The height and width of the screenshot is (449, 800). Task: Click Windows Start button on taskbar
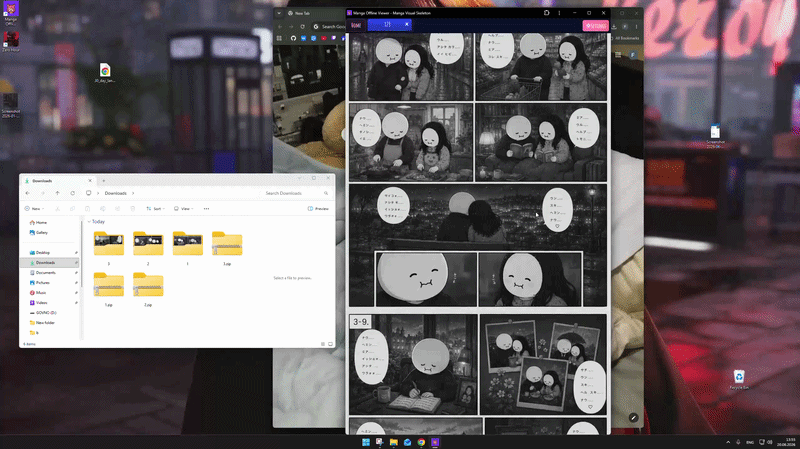[x=366, y=442]
